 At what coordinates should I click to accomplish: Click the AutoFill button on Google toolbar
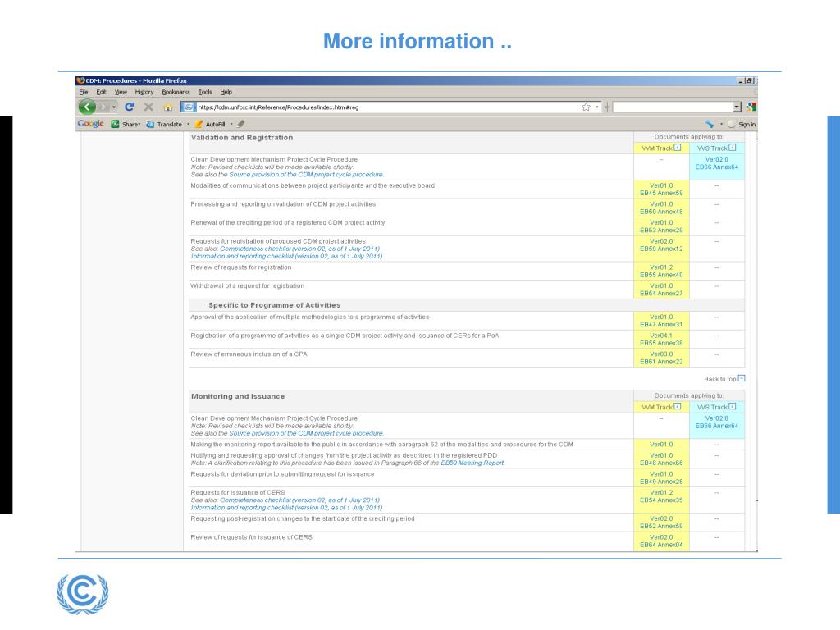[210, 125]
